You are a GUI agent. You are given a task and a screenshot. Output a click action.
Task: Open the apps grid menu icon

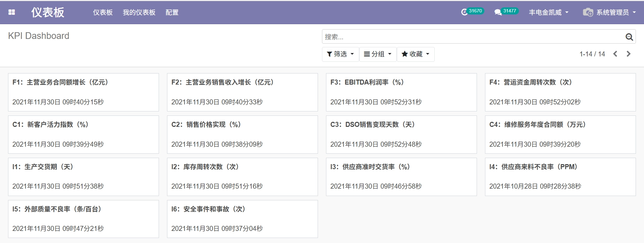click(x=12, y=12)
